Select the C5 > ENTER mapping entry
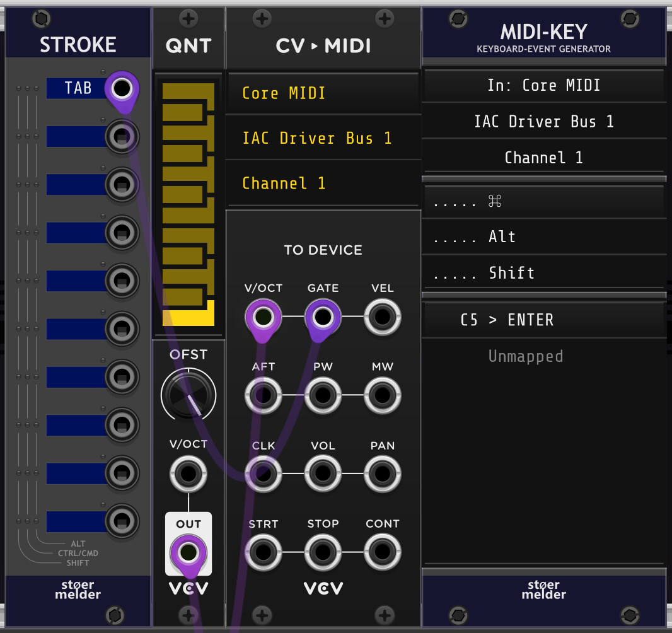The image size is (672, 633). [x=543, y=320]
